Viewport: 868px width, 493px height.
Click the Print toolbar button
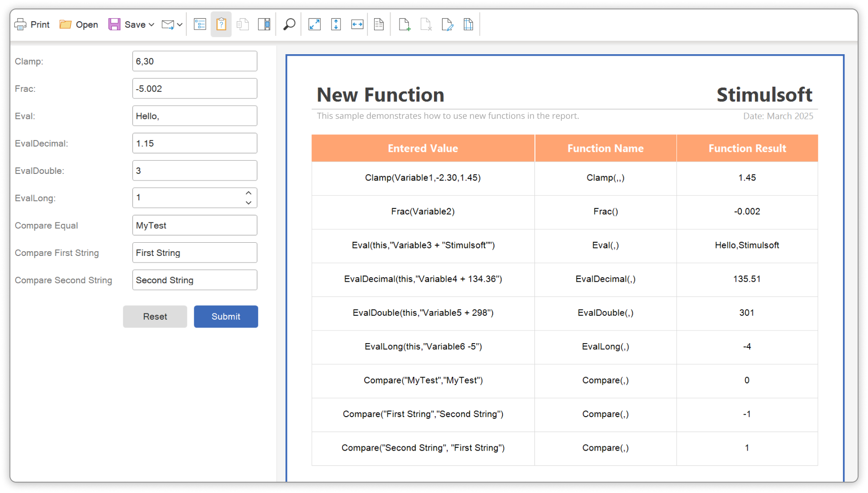[x=32, y=25]
